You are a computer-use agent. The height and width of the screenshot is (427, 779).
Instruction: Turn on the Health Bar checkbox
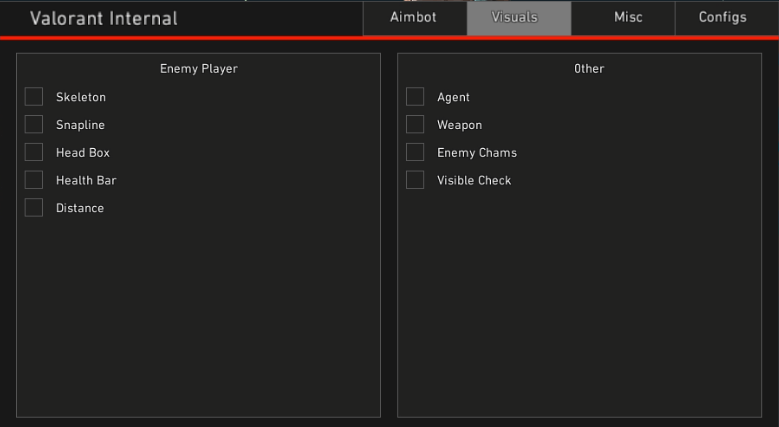point(34,180)
